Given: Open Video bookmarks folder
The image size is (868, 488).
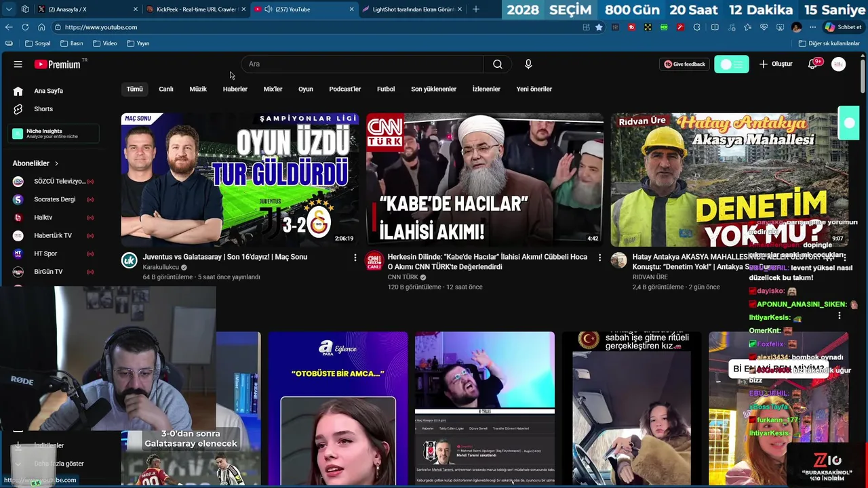Looking at the screenshot, I should pos(105,43).
